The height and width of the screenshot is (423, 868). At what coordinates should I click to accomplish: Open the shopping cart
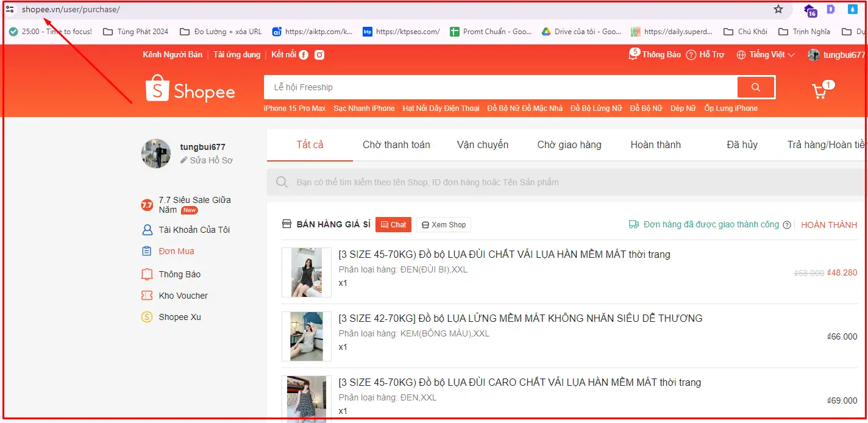point(820,91)
